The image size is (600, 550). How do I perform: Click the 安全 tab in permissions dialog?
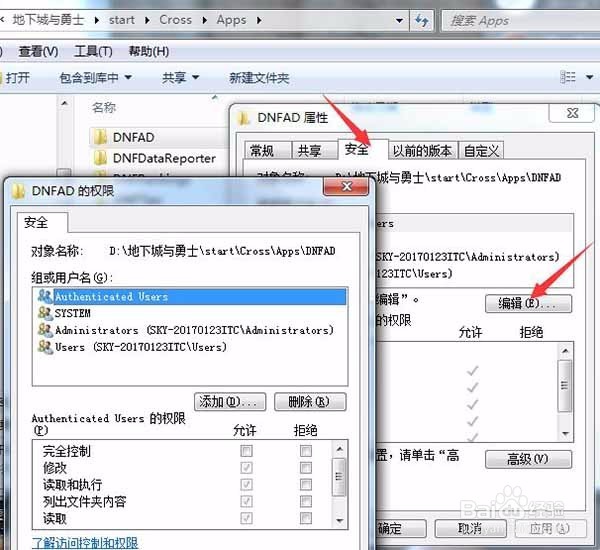[41, 222]
